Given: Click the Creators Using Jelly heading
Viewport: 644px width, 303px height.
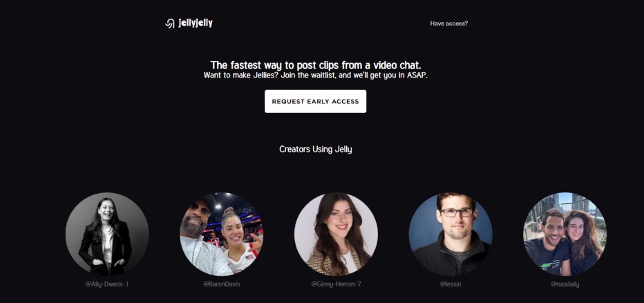Looking at the screenshot, I should 315,149.
